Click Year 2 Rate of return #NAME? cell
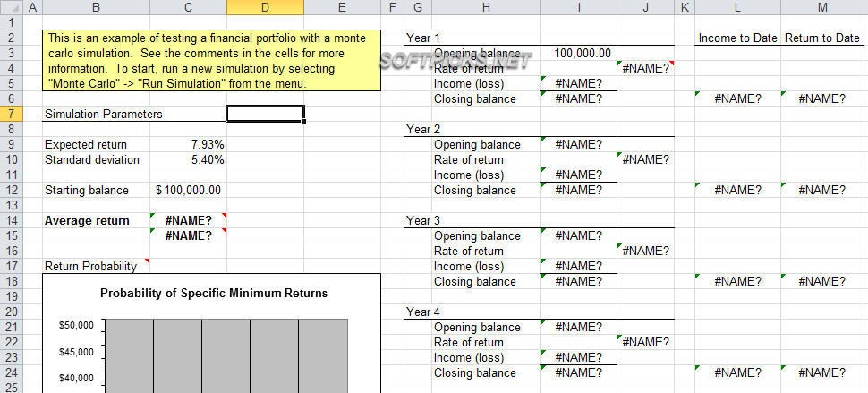The width and height of the screenshot is (868, 393). pos(645,160)
